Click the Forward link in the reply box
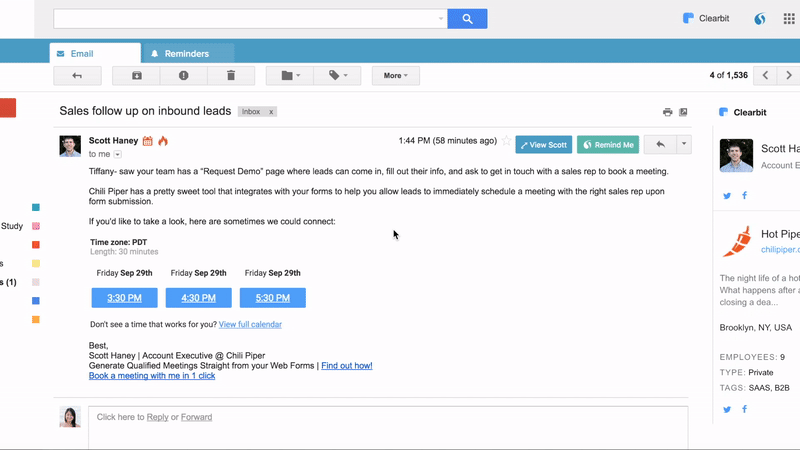Viewport: 800px width, 450px height. (196, 417)
